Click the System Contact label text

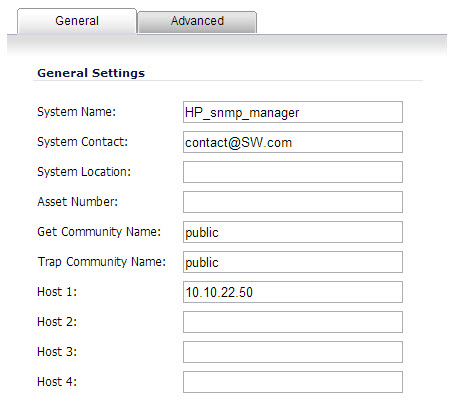click(82, 142)
